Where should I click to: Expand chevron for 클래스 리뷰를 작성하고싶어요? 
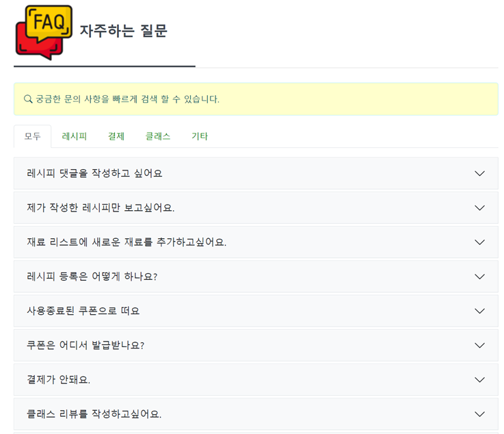(479, 414)
